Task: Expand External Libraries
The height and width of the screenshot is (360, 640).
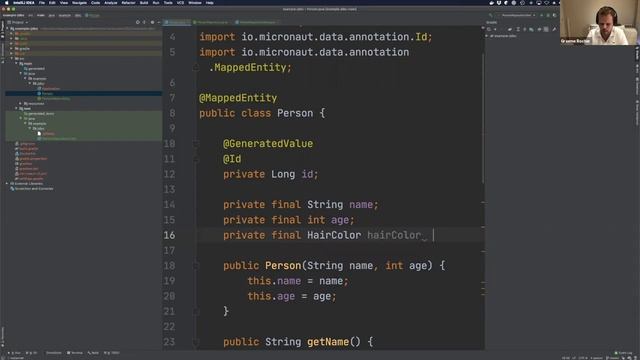Action: coord(7,184)
